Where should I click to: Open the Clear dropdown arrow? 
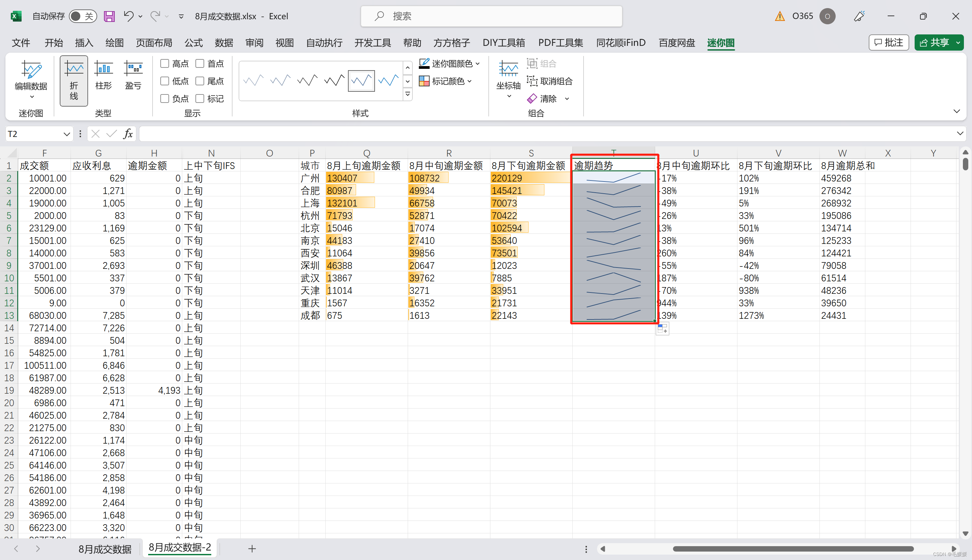(567, 99)
